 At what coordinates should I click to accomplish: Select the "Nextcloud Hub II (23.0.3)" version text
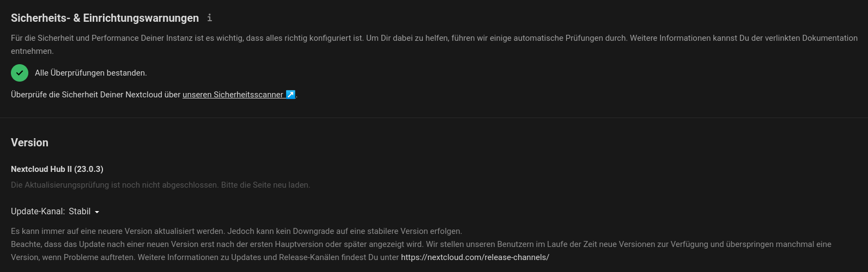pyautogui.click(x=57, y=169)
